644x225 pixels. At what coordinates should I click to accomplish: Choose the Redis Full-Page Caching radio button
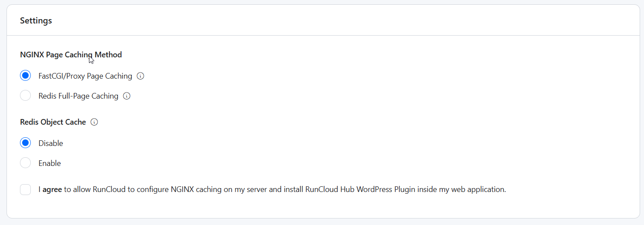pyautogui.click(x=26, y=96)
